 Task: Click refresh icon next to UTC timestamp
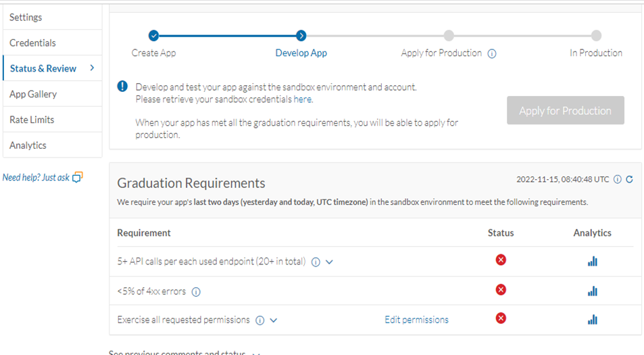(630, 179)
